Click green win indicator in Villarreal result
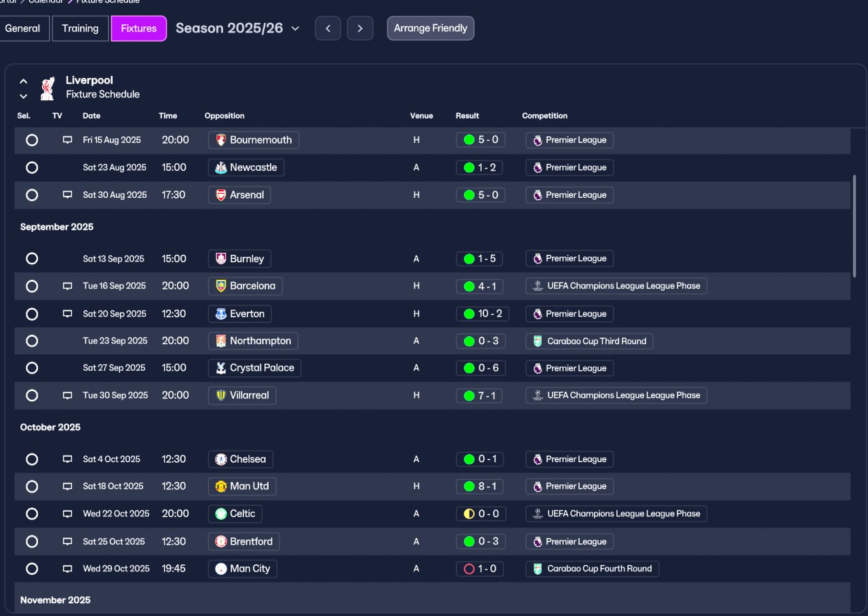The height and width of the screenshot is (616, 868). [x=469, y=396]
